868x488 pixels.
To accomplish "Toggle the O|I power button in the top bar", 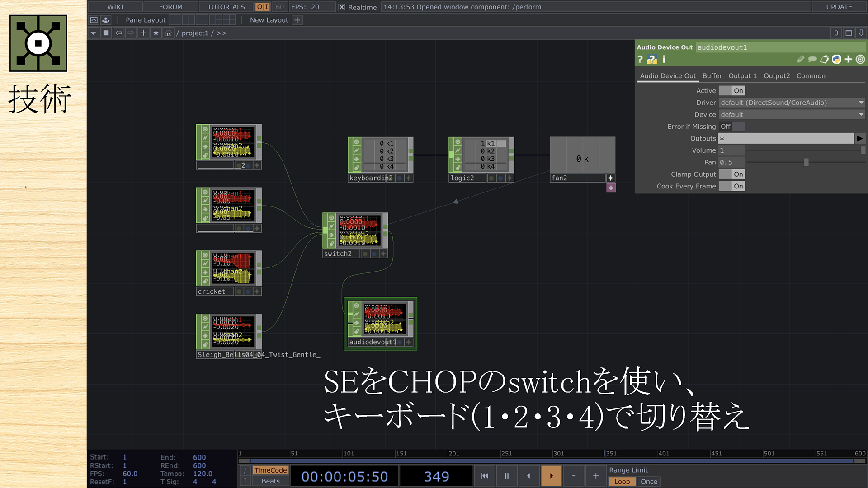I will [x=262, y=7].
